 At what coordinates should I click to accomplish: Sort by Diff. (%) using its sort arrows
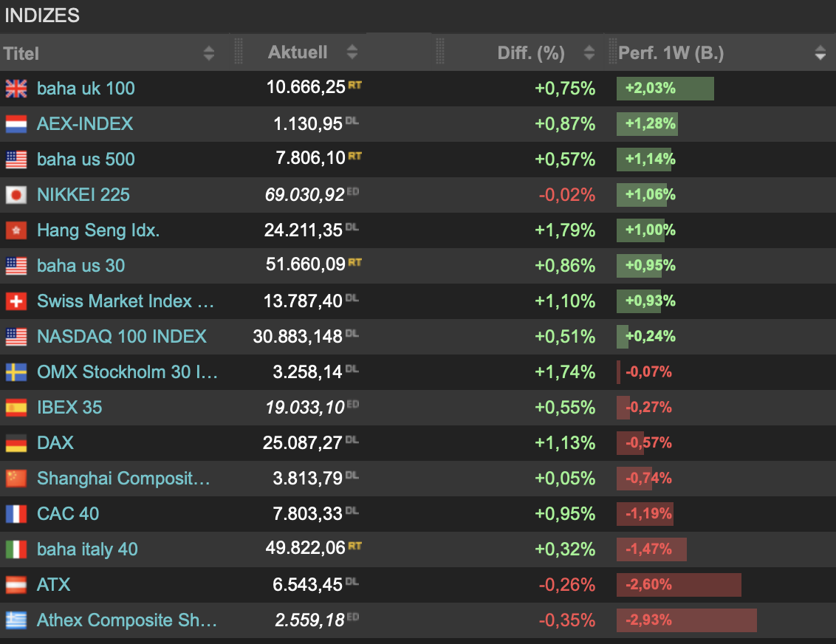pyautogui.click(x=589, y=52)
